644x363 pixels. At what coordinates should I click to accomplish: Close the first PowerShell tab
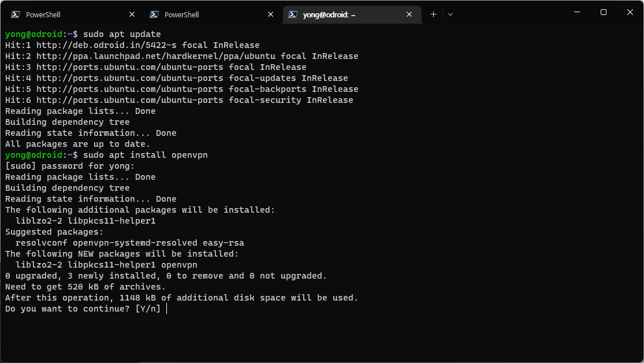coord(132,14)
